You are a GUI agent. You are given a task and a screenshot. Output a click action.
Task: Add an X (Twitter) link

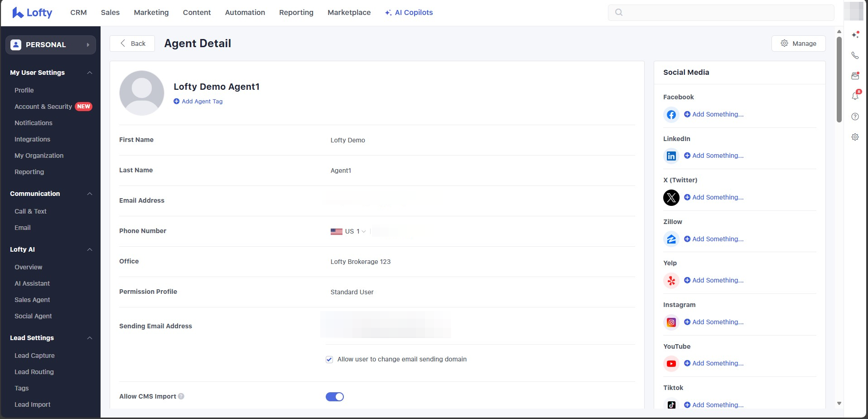pyautogui.click(x=714, y=197)
